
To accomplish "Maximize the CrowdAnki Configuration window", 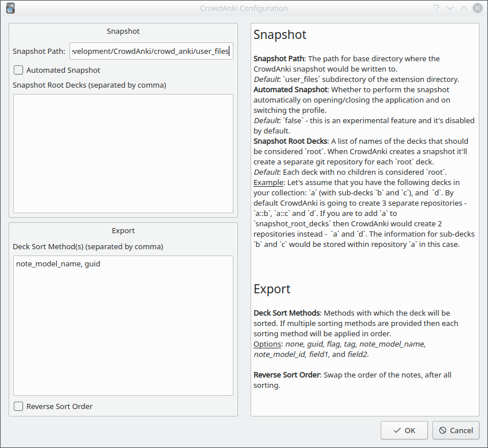I will pos(464,8).
